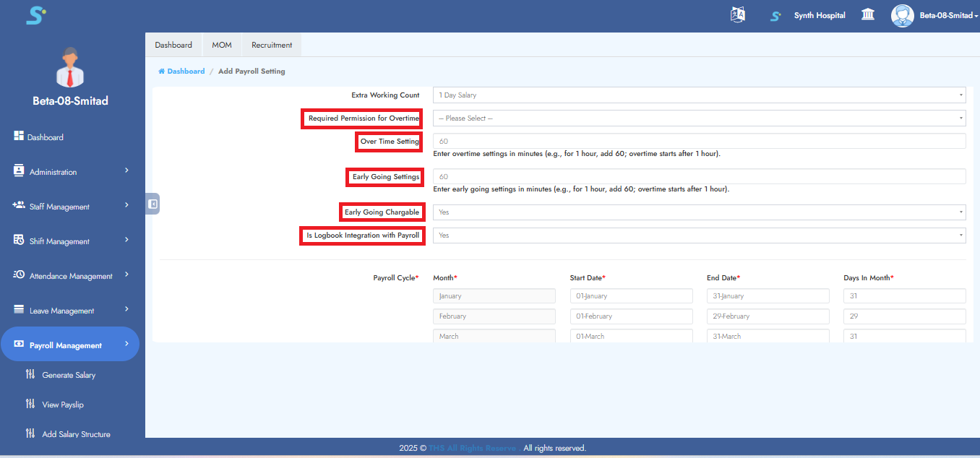The image size is (980, 458).
Task: Switch to the Recruitment tab
Action: coord(272,45)
